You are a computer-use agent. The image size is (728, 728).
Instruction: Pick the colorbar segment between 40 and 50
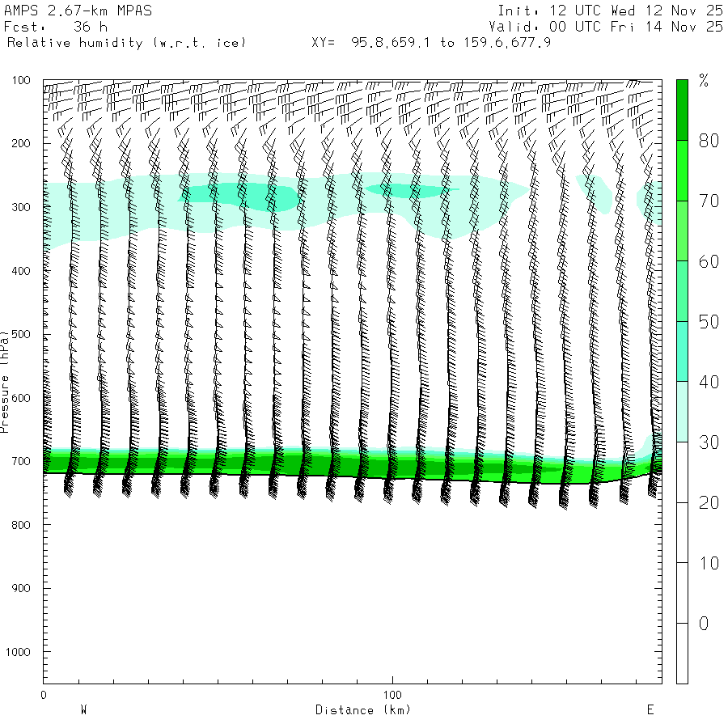point(682,352)
